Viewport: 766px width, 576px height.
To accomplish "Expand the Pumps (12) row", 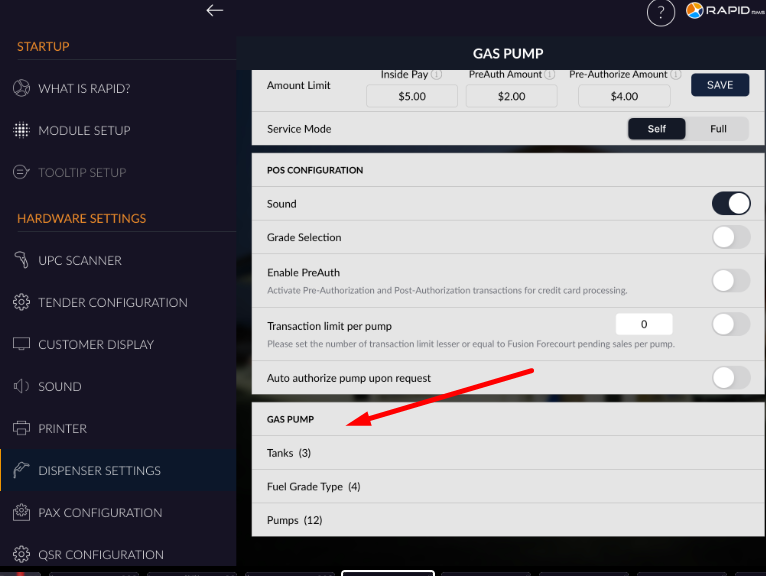I will [x=294, y=520].
